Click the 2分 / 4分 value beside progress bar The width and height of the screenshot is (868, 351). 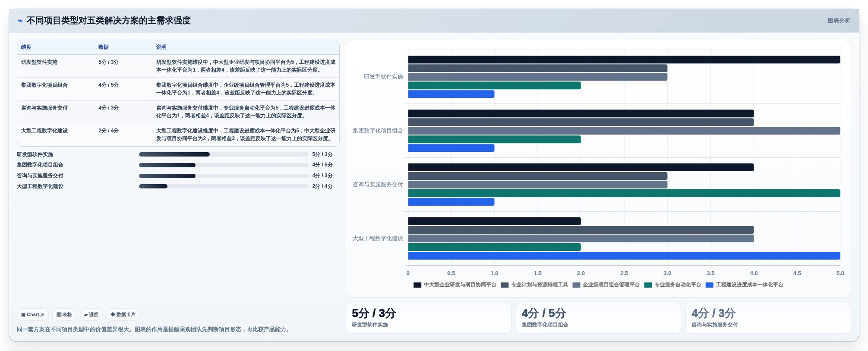(322, 186)
